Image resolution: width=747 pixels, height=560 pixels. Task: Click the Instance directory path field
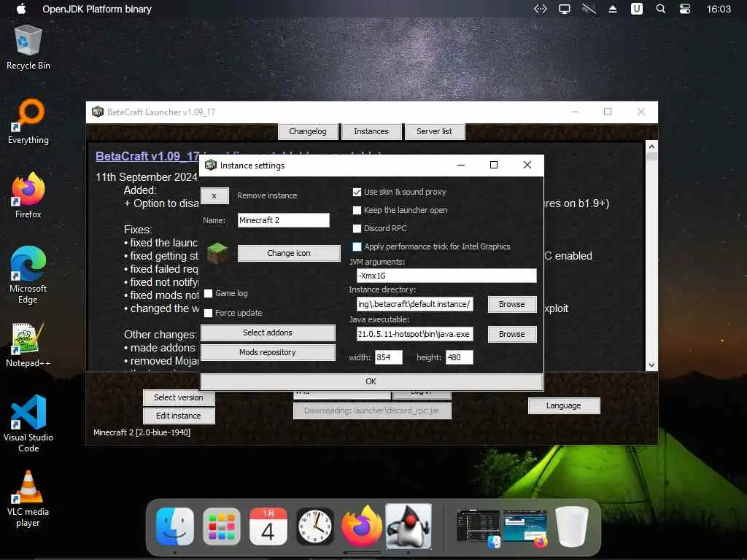click(415, 304)
